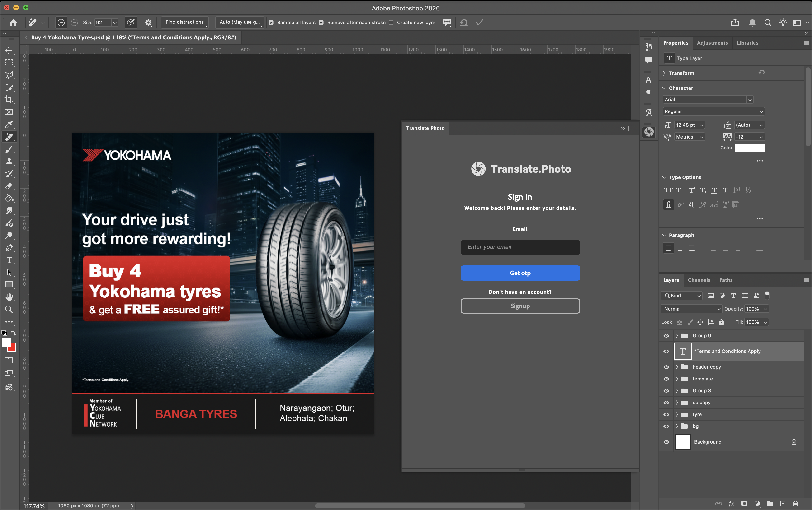Create a new layer

(783, 504)
